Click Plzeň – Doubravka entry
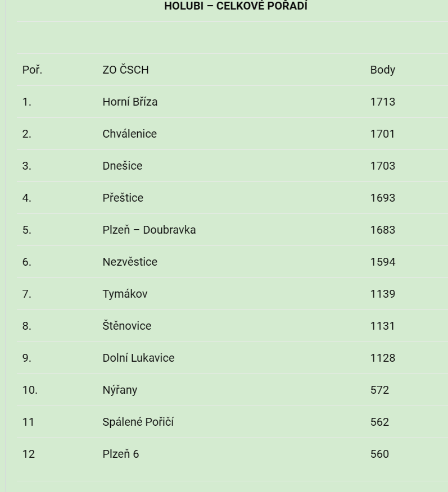448x492 pixels. (x=149, y=230)
